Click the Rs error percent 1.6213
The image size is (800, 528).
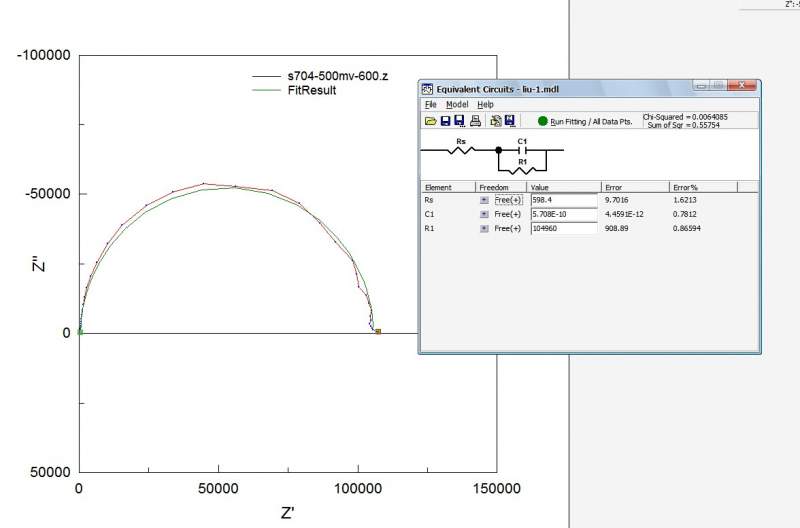point(685,200)
